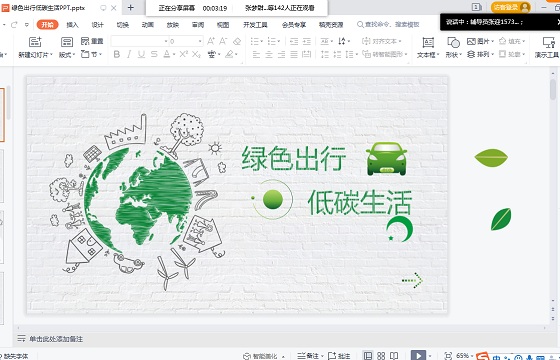
Task: Click the Text Direction icon
Action: pos(342,41)
